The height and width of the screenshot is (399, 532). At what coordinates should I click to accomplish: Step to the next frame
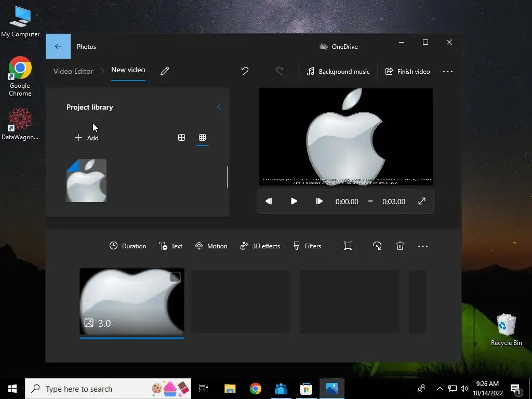[319, 201]
